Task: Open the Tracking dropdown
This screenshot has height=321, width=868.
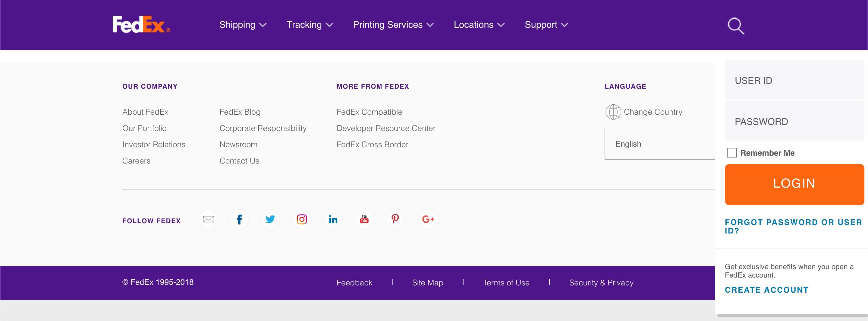Action: click(x=309, y=25)
